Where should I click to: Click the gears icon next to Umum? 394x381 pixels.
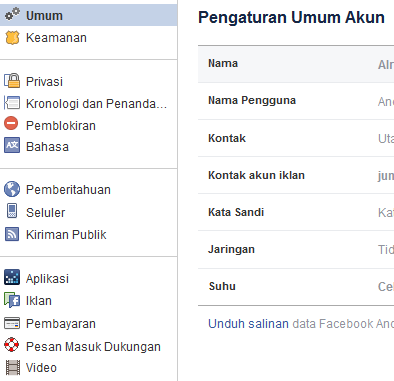tap(12, 14)
